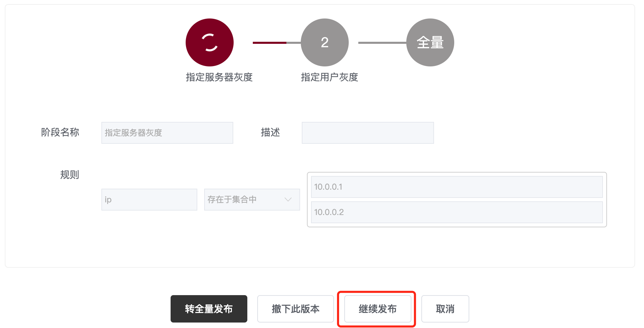
Task: Select the 10.0.0.2 address entry
Action: [x=457, y=212]
